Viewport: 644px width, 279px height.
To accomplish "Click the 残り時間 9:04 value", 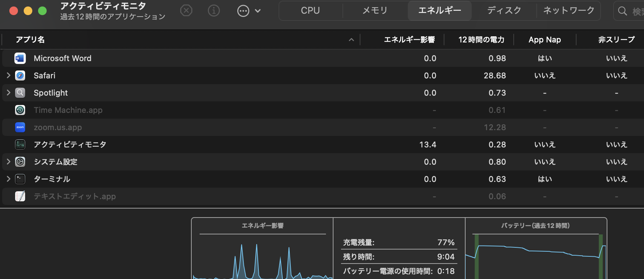I will (x=446, y=257).
